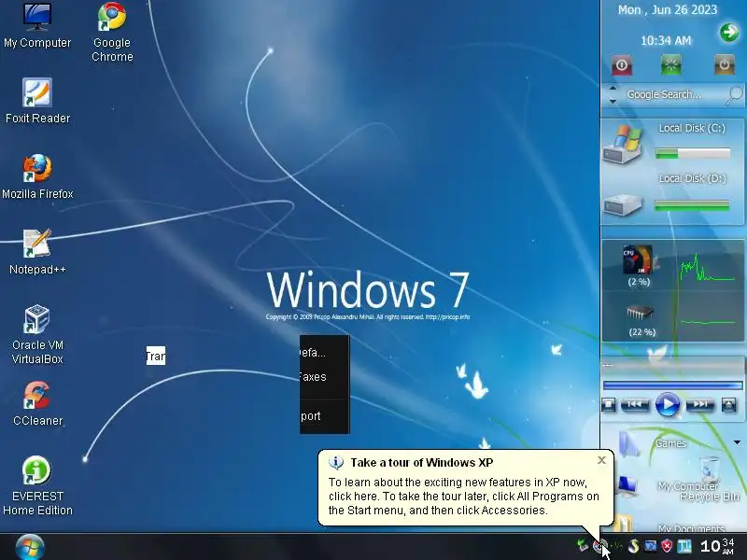747x560 pixels.
Task: Click the down arrow beside Google Search
Action: 613,101
